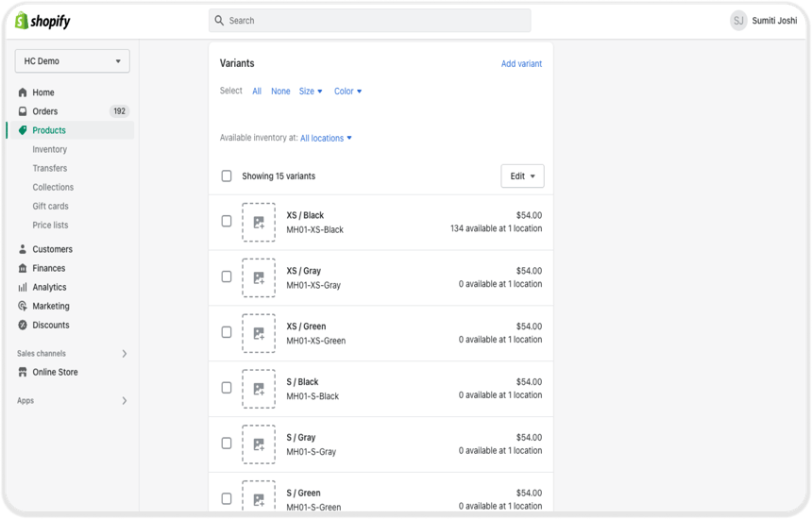Expand the Sales channels chevron
The width and height of the screenshot is (812, 519).
(x=124, y=354)
